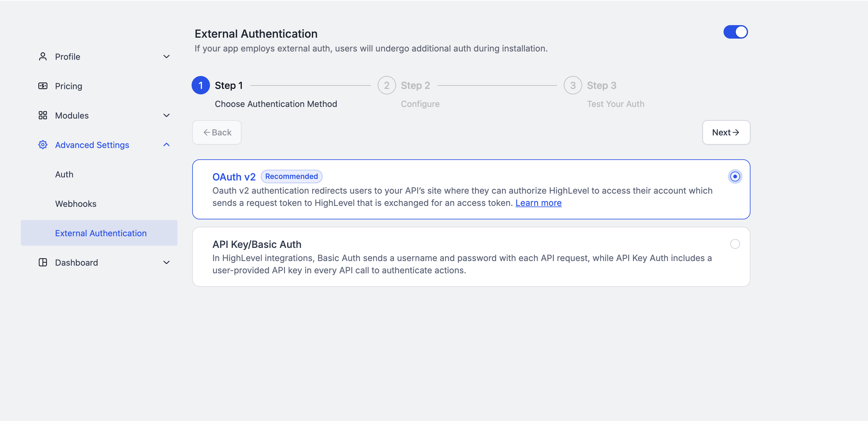The width and height of the screenshot is (868, 421).
Task: Collapse the Advanced Settings chevron
Action: (x=166, y=145)
